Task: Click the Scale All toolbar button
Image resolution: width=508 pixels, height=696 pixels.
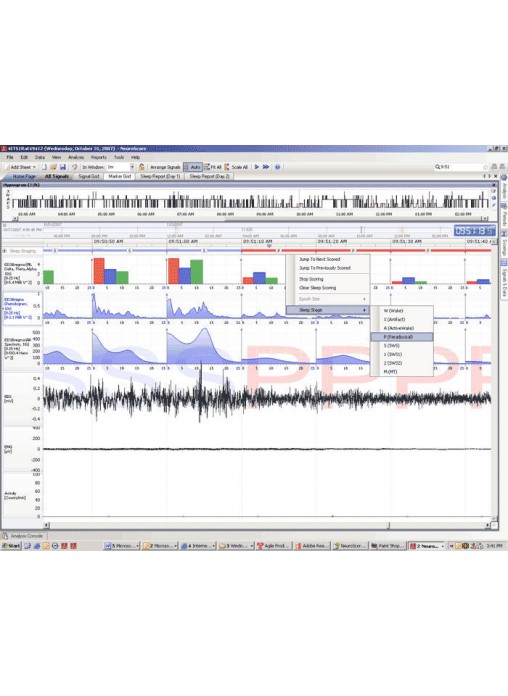Action: (236, 167)
